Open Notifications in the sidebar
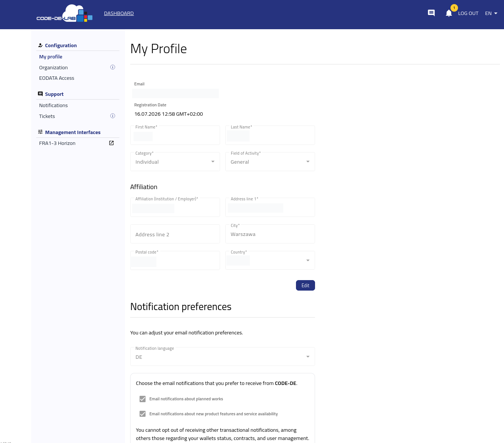 [x=54, y=106]
